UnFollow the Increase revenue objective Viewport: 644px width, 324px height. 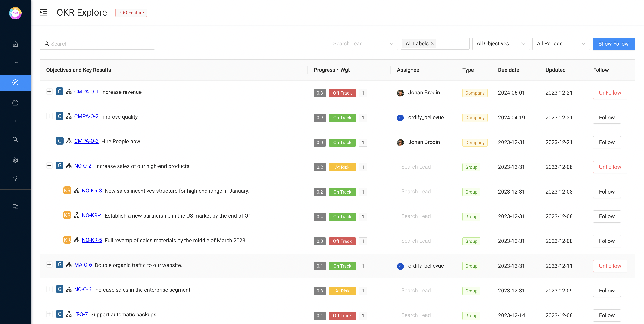point(610,93)
